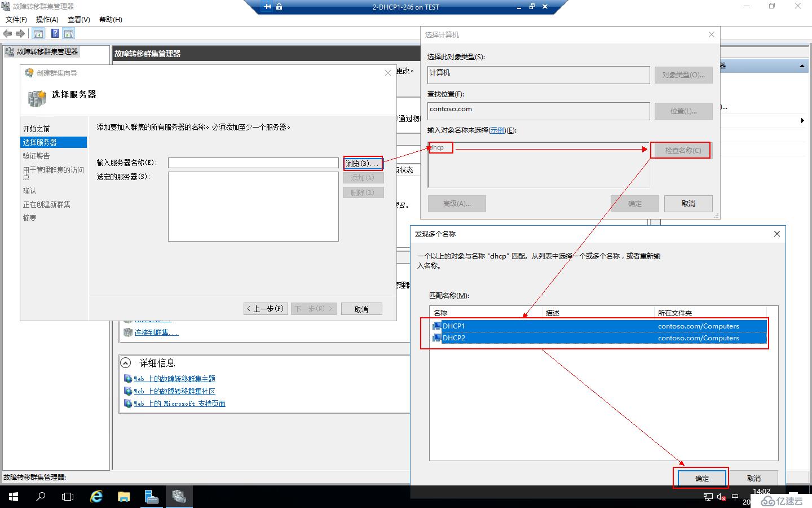Select the 开始之前 wizard step
The height and width of the screenshot is (508, 812).
[37, 129]
